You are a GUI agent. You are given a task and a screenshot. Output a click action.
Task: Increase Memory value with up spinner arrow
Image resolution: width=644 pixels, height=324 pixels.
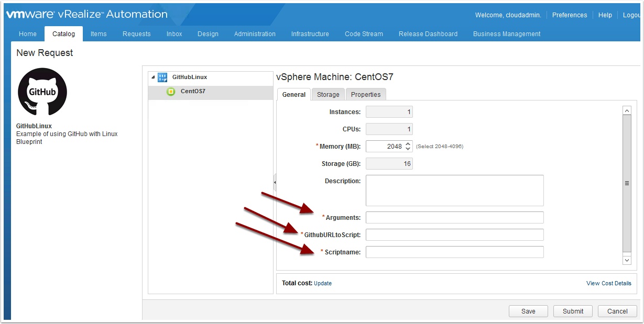pyautogui.click(x=408, y=144)
